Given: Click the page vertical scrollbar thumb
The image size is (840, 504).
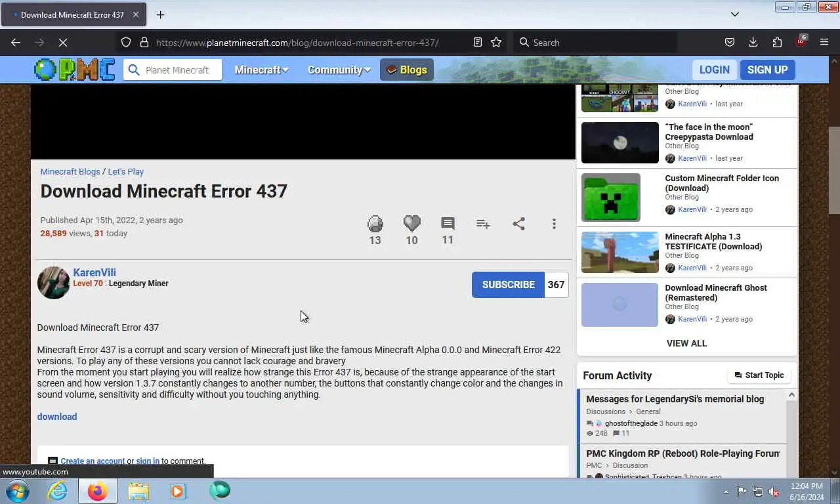Looking at the screenshot, I should pyautogui.click(x=834, y=170).
